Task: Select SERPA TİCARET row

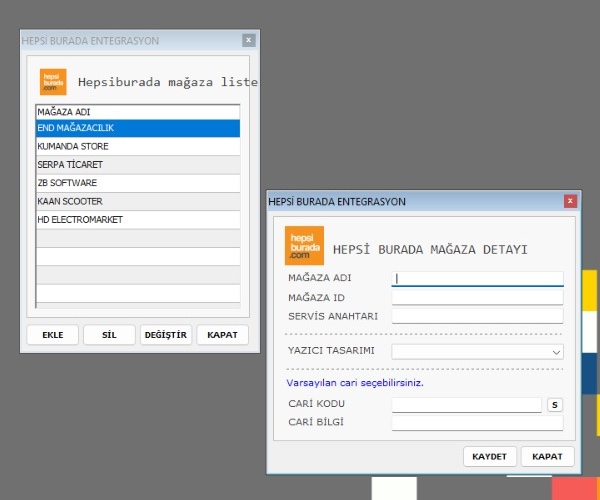Action: [138, 165]
